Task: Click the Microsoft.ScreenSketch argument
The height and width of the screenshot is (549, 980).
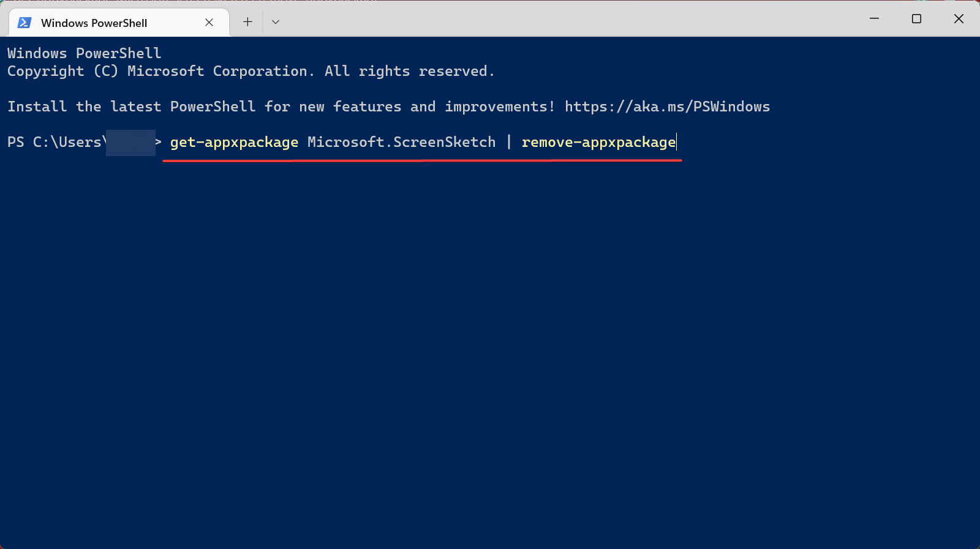Action: point(401,142)
